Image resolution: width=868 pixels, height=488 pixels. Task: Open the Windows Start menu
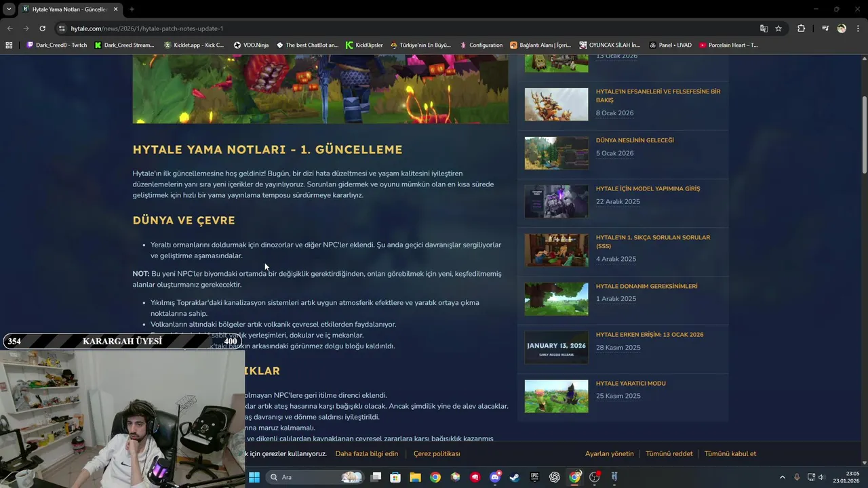[x=254, y=477]
